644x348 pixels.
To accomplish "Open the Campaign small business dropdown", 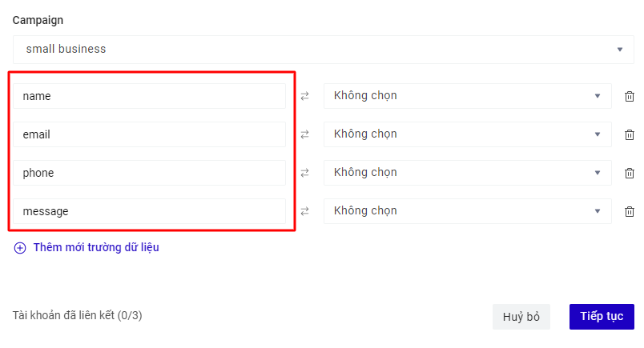I will click(323, 49).
